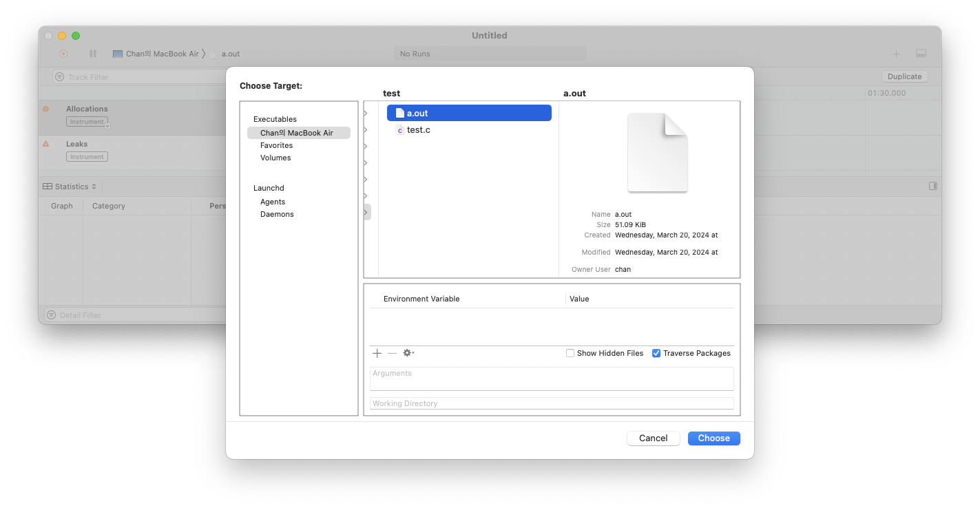980x510 pixels.
Task: Add an environment variable with plus button
Action: pyautogui.click(x=377, y=353)
